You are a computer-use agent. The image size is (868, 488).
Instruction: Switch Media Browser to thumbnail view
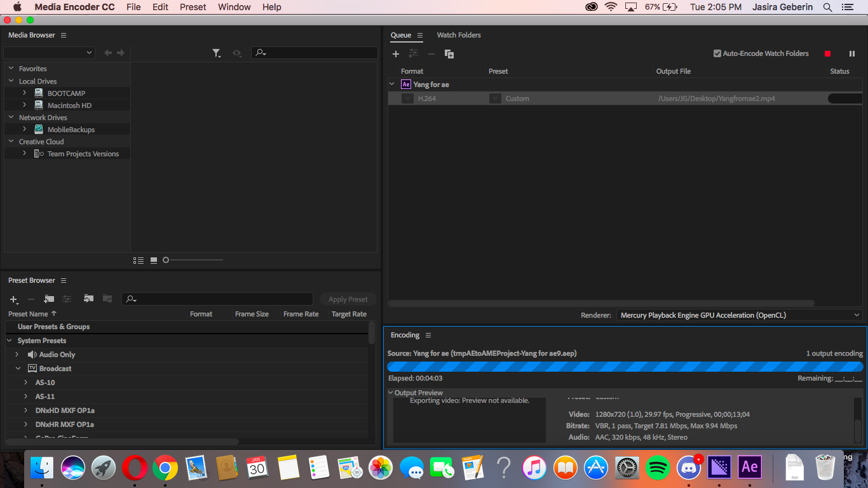pyautogui.click(x=154, y=260)
